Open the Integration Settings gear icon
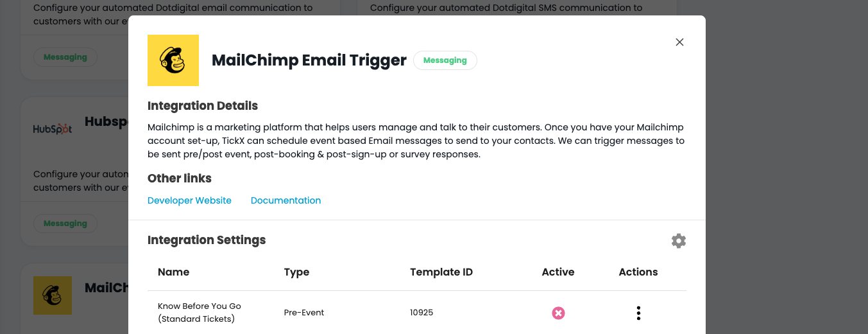Image resolution: width=868 pixels, height=334 pixels. tap(678, 241)
